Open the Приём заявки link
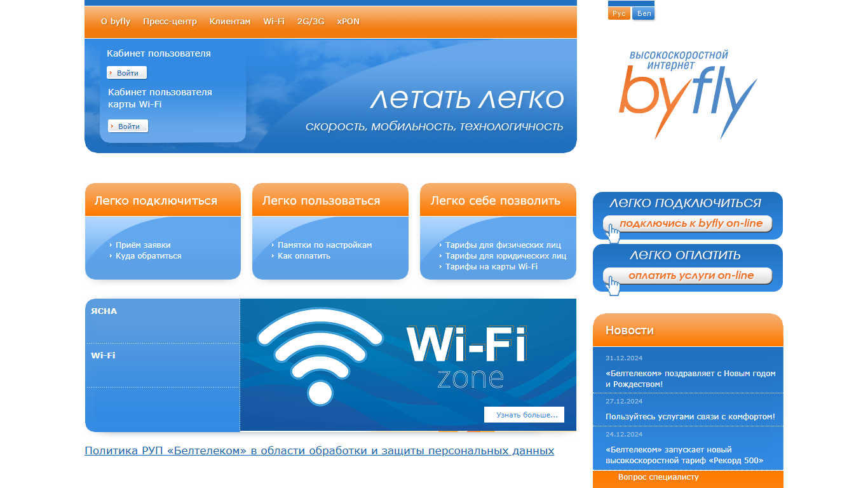Image resolution: width=868 pixels, height=488 pixels. coord(143,245)
